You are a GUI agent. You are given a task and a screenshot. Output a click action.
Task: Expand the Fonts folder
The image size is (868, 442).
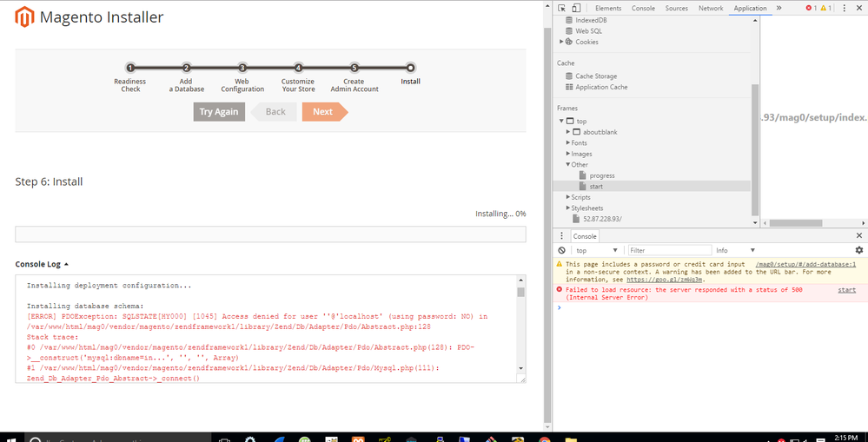point(568,142)
